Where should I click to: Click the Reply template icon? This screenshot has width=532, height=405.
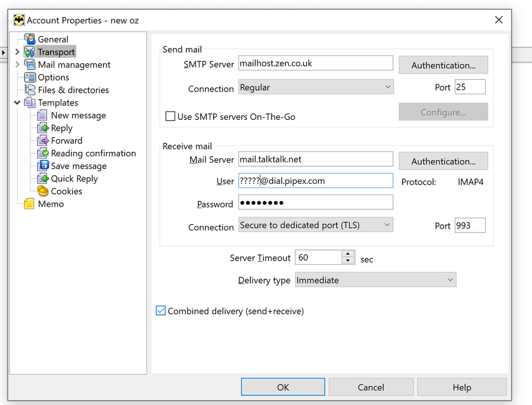point(43,128)
